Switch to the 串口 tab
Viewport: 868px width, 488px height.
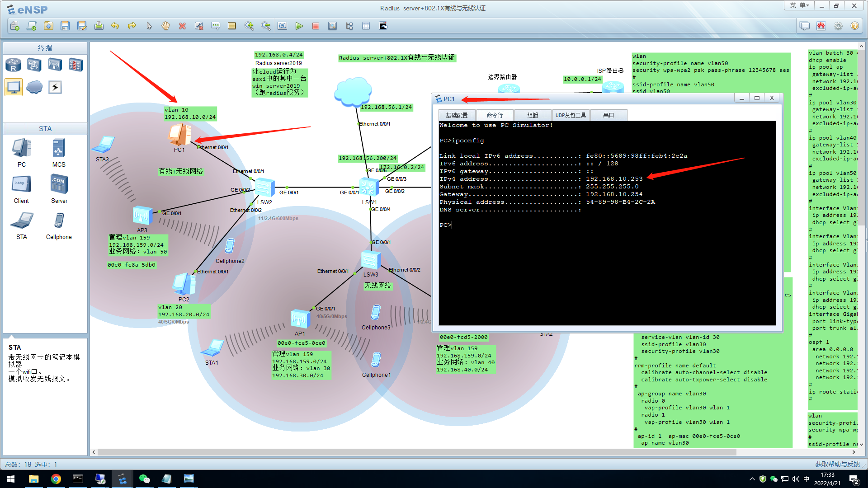coord(609,115)
